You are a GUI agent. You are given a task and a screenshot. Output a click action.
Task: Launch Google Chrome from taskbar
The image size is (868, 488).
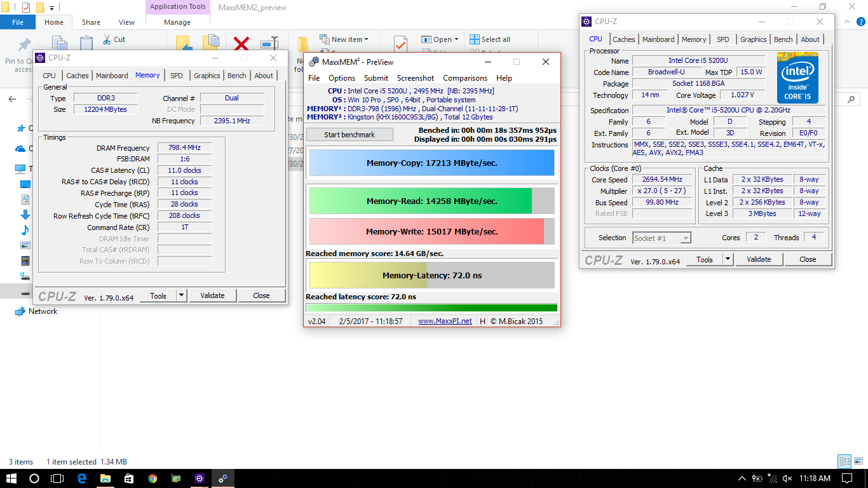click(x=153, y=478)
